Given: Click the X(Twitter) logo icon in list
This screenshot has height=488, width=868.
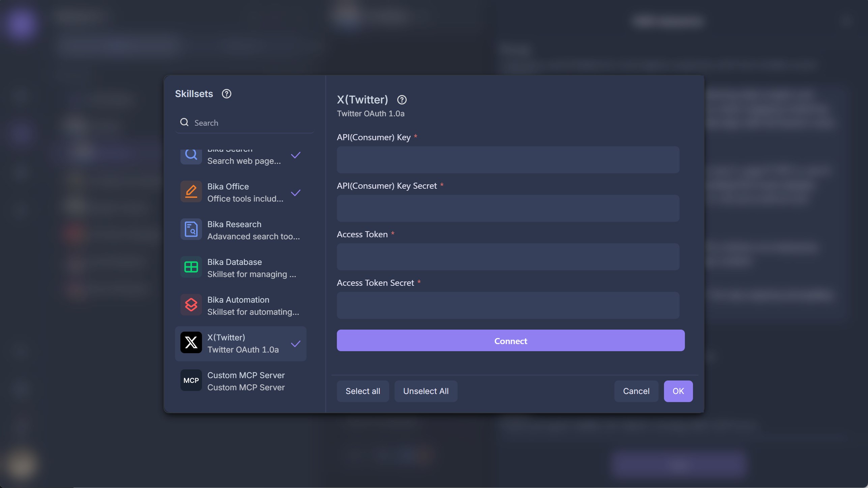Looking at the screenshot, I should pyautogui.click(x=191, y=342).
